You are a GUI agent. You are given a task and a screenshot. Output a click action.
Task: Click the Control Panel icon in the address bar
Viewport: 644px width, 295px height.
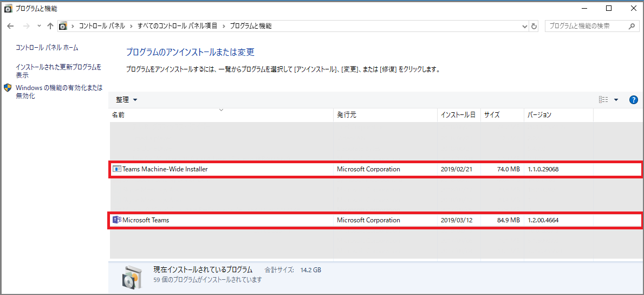pos(63,26)
